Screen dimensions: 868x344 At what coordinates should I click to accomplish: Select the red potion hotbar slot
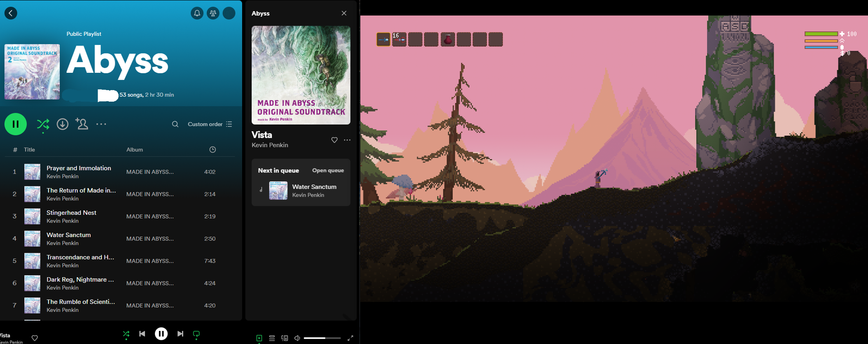click(448, 40)
